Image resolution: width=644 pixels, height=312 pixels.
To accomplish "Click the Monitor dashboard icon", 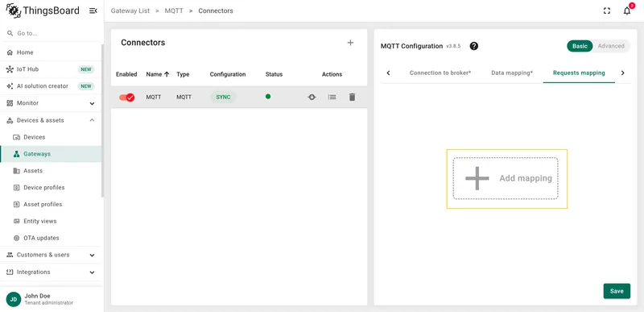I will [x=10, y=103].
